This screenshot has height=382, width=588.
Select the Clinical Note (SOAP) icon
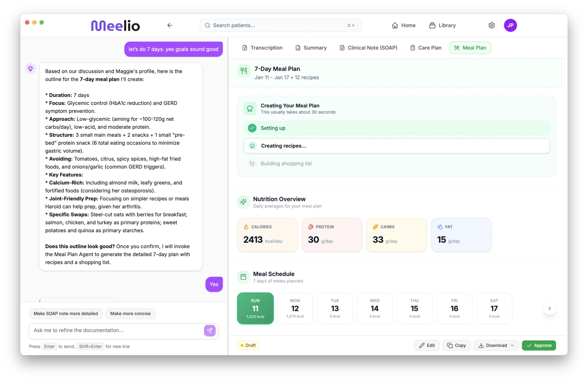[342, 48]
